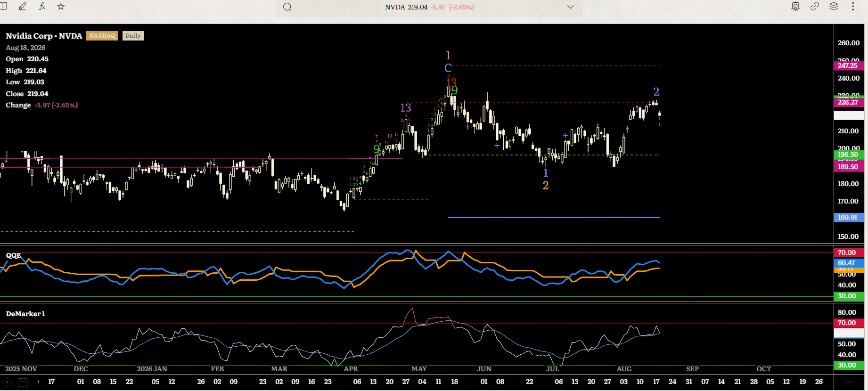Image resolution: width=868 pixels, height=391 pixels.
Task: Click the DeMarker green 30.00 tag
Action: point(848,365)
